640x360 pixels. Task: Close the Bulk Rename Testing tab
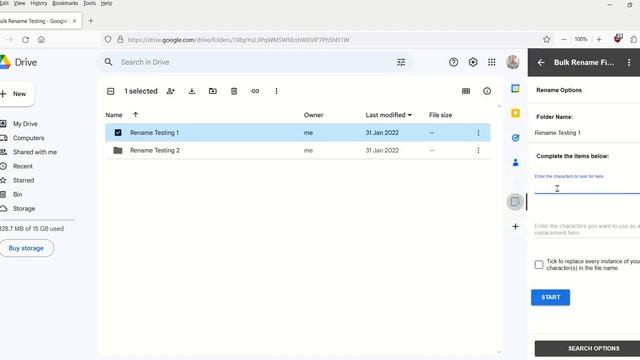74,21
